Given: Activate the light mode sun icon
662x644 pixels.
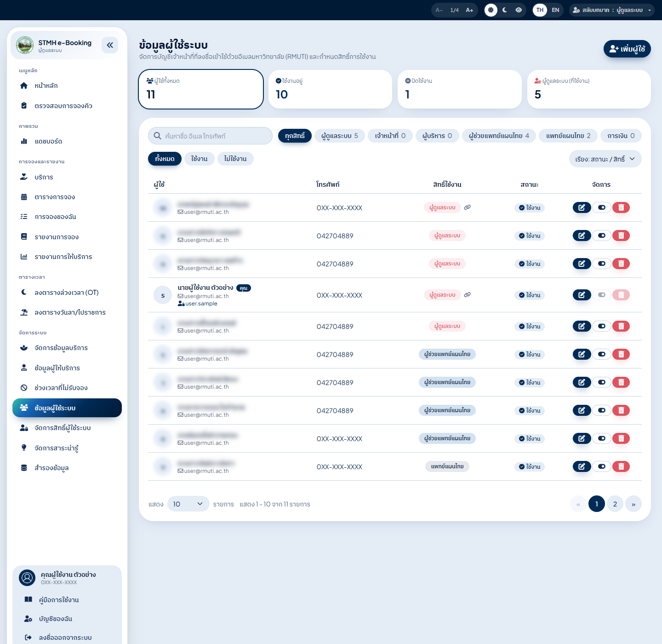Looking at the screenshot, I should 491,10.
